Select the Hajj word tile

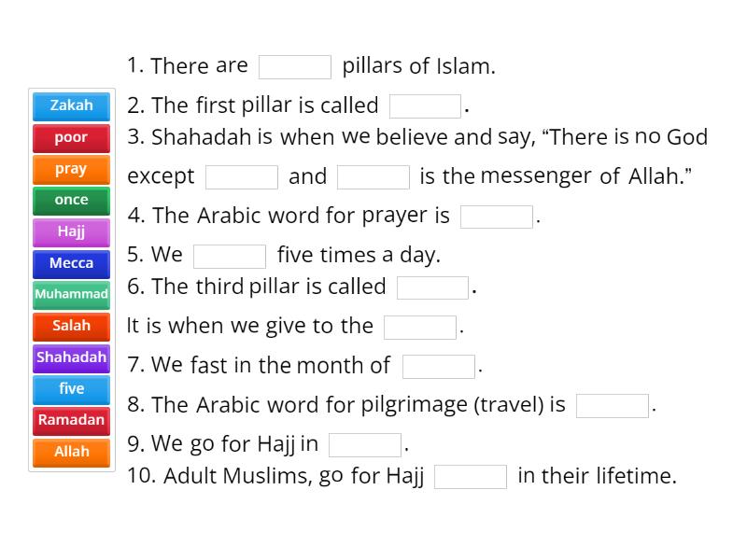coord(71,231)
